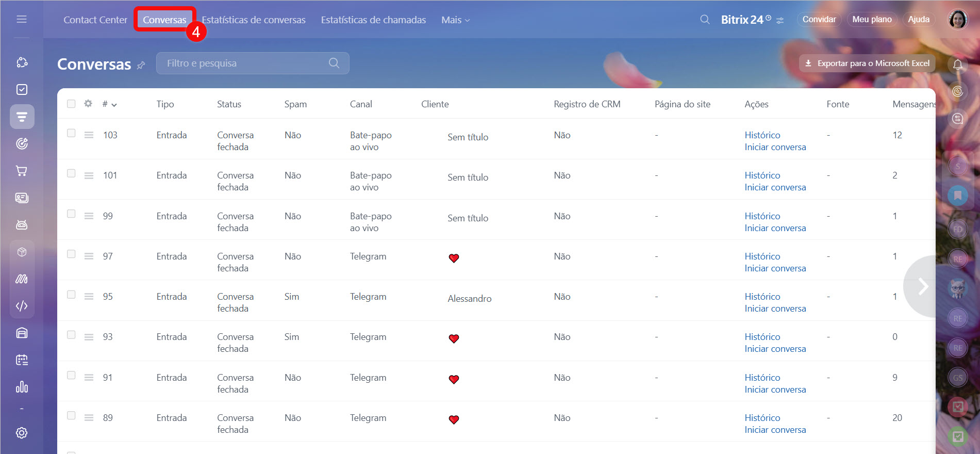
Task: Select checkbox for conversation 95
Action: 71,295
